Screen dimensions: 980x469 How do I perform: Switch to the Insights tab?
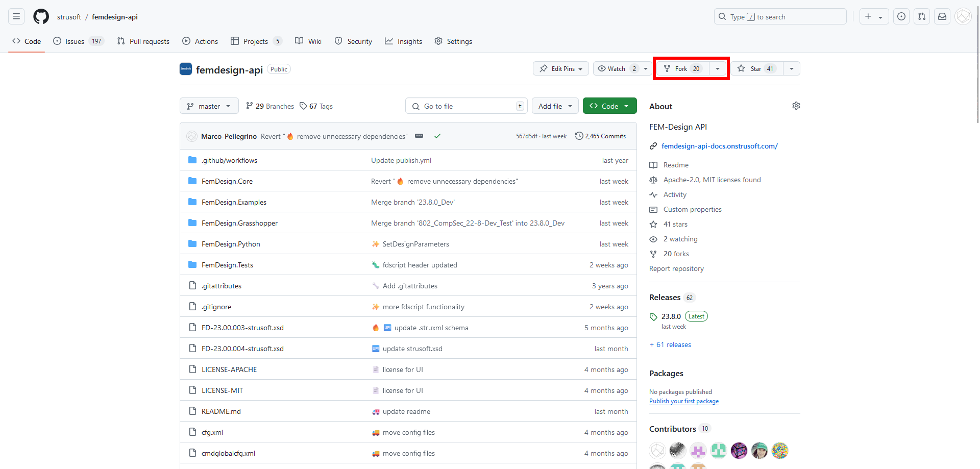click(404, 41)
